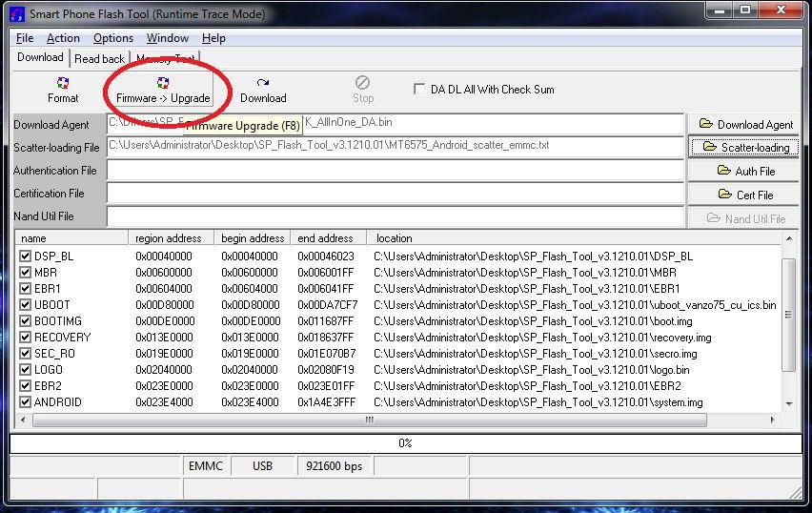812x513 pixels.
Task: Uncheck the UBOOT partition checkbox
Action: click(x=25, y=305)
